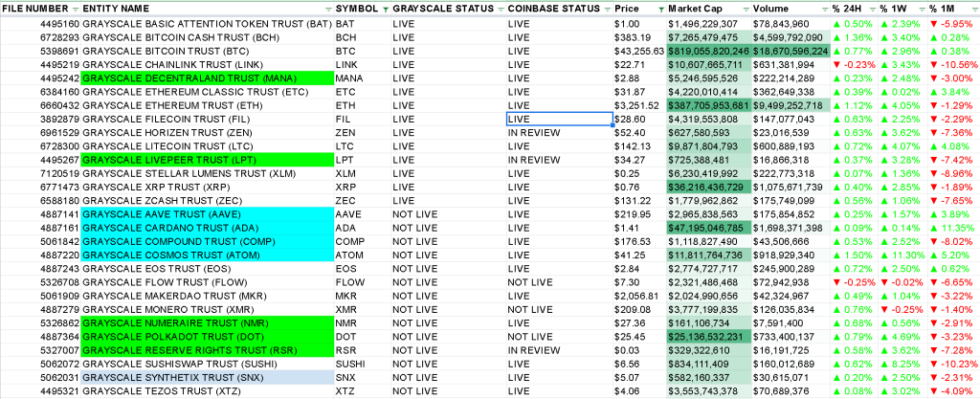Select the Cardano 11.35% monthly change

coord(953,228)
